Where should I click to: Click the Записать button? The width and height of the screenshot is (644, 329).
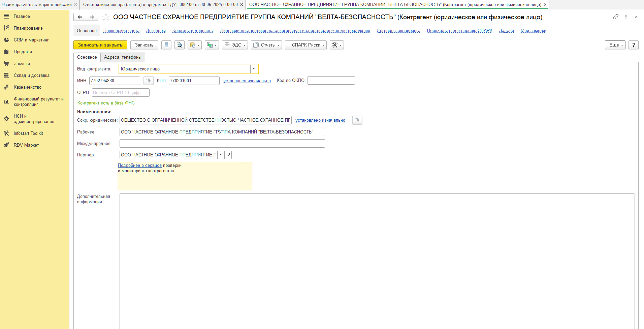click(144, 45)
